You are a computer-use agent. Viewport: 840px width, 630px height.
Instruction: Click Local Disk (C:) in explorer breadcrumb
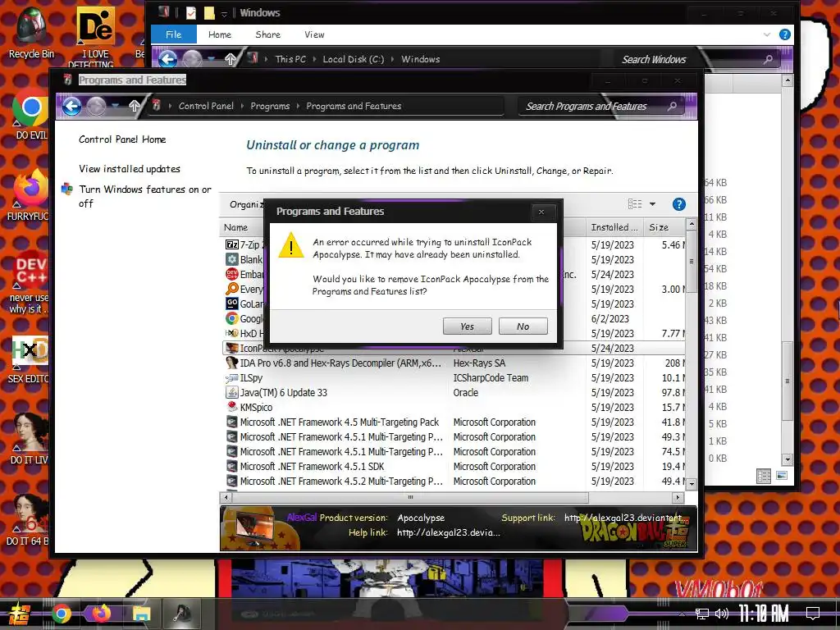(x=353, y=59)
